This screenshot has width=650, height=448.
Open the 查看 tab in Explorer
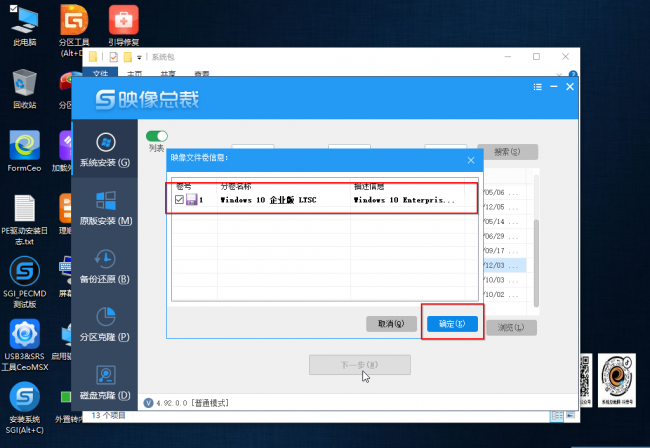(x=202, y=74)
